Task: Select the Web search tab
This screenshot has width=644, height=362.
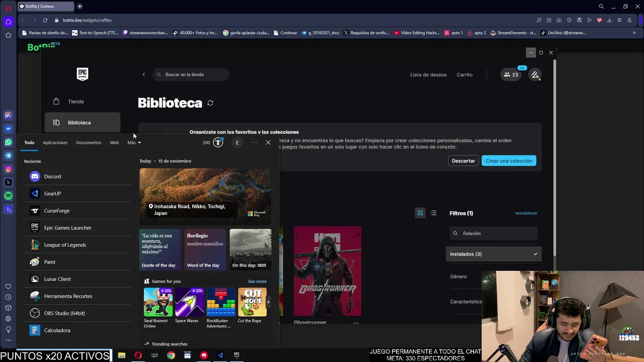Action: [x=114, y=143]
